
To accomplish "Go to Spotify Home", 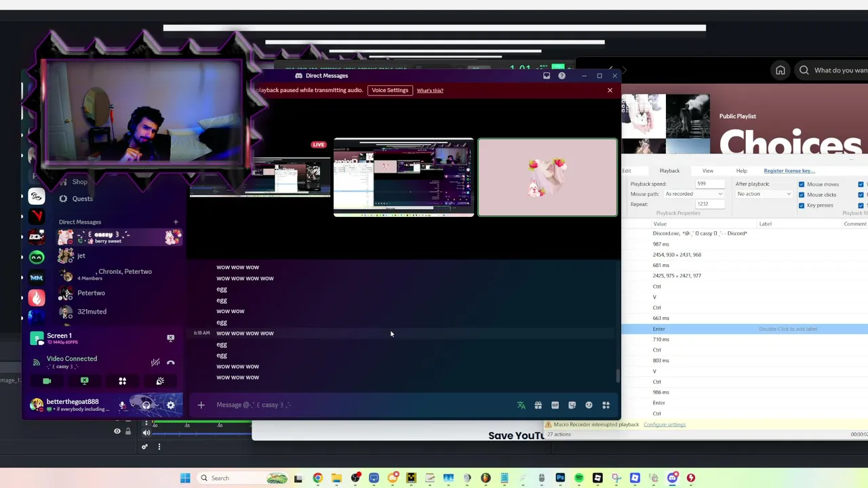I will tap(781, 70).
